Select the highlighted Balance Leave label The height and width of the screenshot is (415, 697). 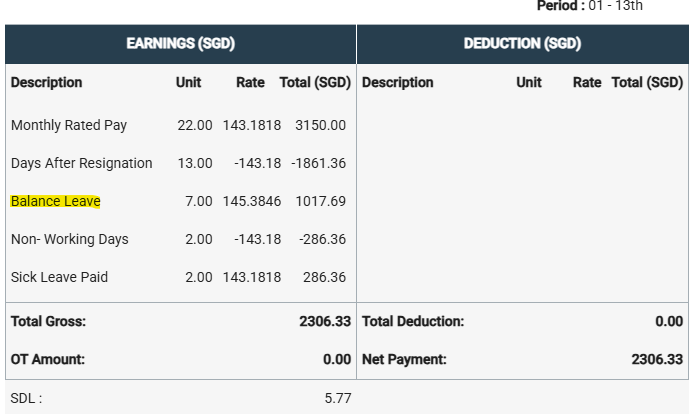coord(56,201)
